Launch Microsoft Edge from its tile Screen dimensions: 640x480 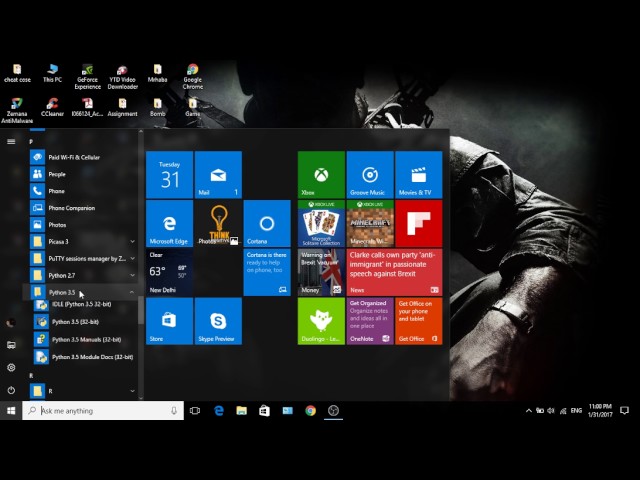pos(169,223)
